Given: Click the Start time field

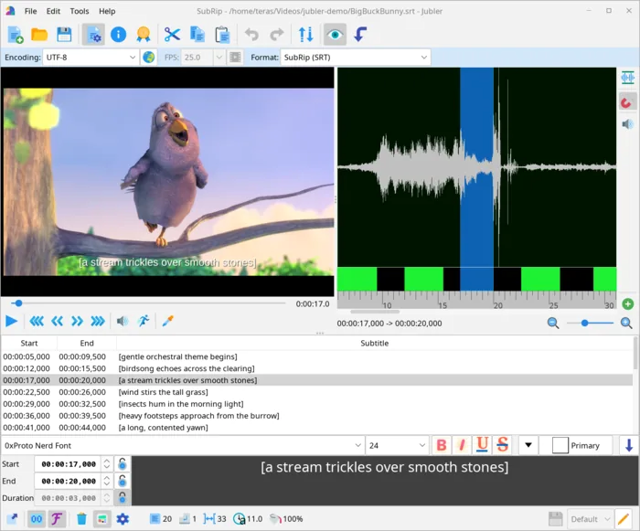Looking at the screenshot, I should (x=69, y=464).
